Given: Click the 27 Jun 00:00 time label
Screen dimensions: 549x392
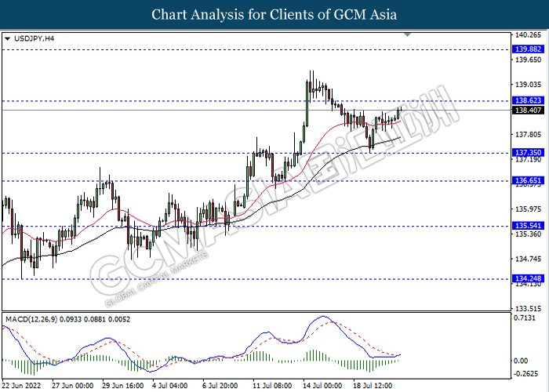Looking at the screenshot, I should (72, 386).
